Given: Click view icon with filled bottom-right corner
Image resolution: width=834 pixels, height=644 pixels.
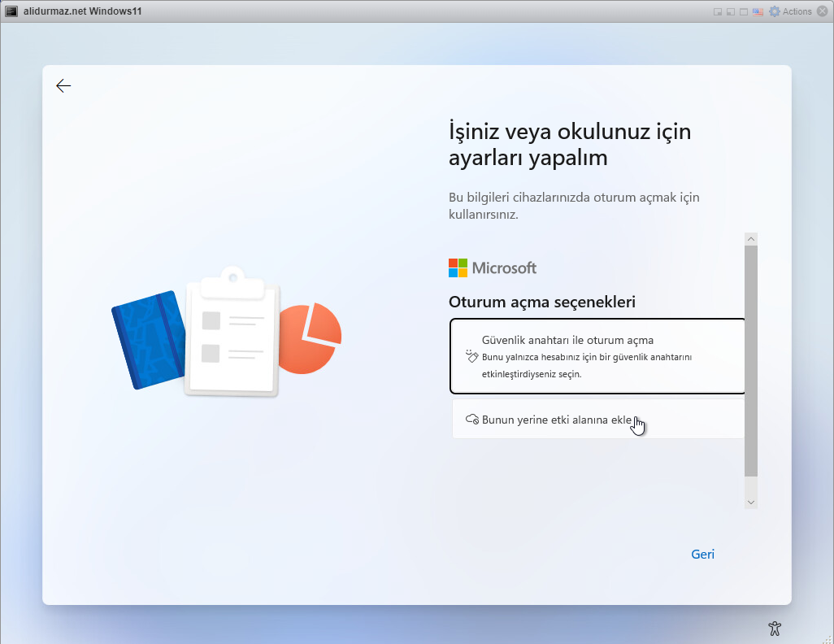Looking at the screenshot, I should click(x=718, y=11).
